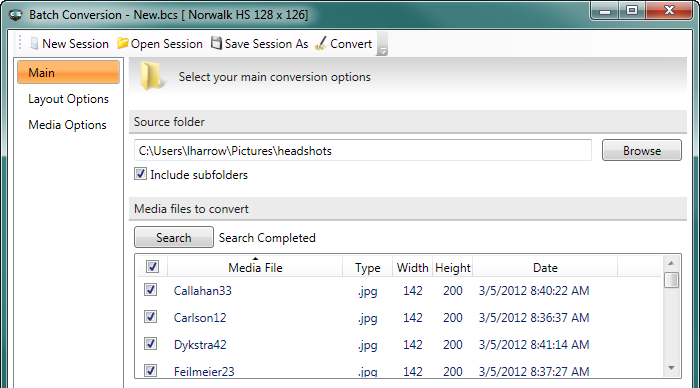Image resolution: width=700 pixels, height=388 pixels.
Task: Uncheck the Feilmeier23 file checkbox
Action: pos(150,370)
